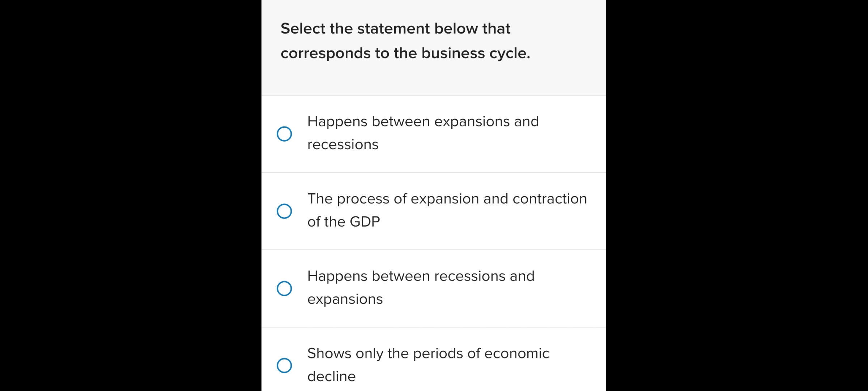Click the phrase 'of the GDP'
The image size is (868, 391).
click(x=343, y=222)
